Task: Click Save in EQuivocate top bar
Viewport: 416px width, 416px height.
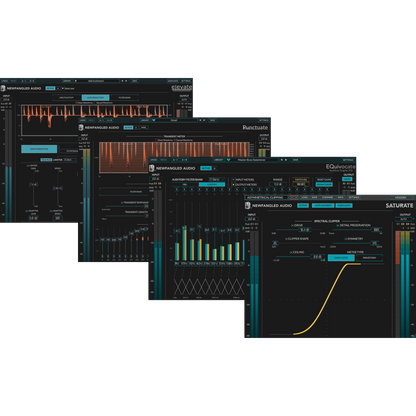Action: [x=295, y=160]
